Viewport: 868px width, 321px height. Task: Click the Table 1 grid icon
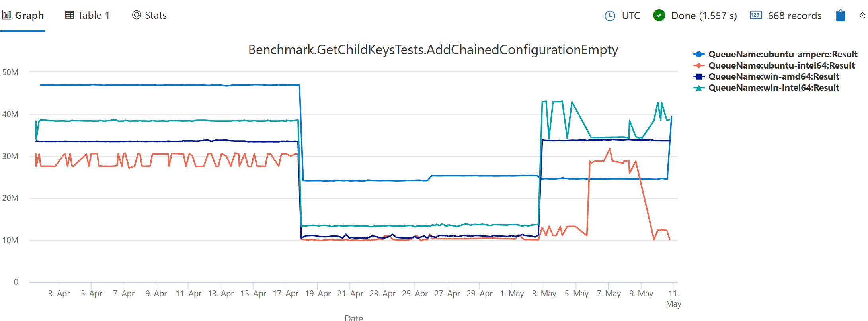coord(70,15)
